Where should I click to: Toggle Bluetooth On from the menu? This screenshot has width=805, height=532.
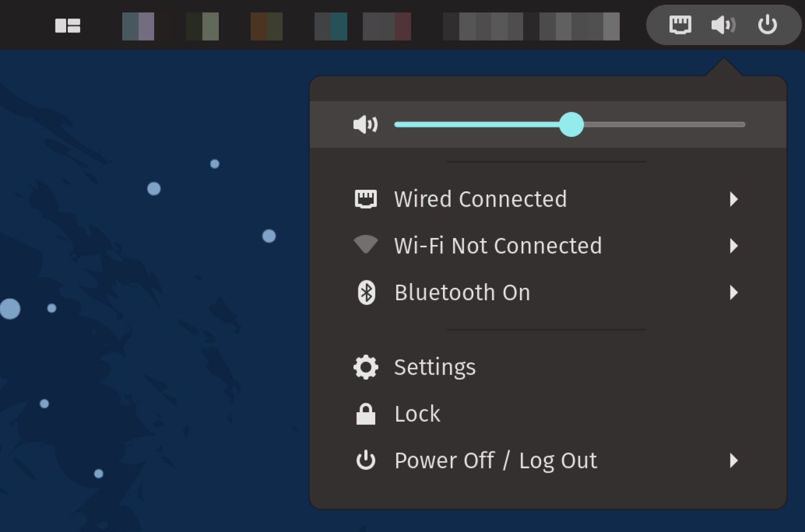click(462, 292)
